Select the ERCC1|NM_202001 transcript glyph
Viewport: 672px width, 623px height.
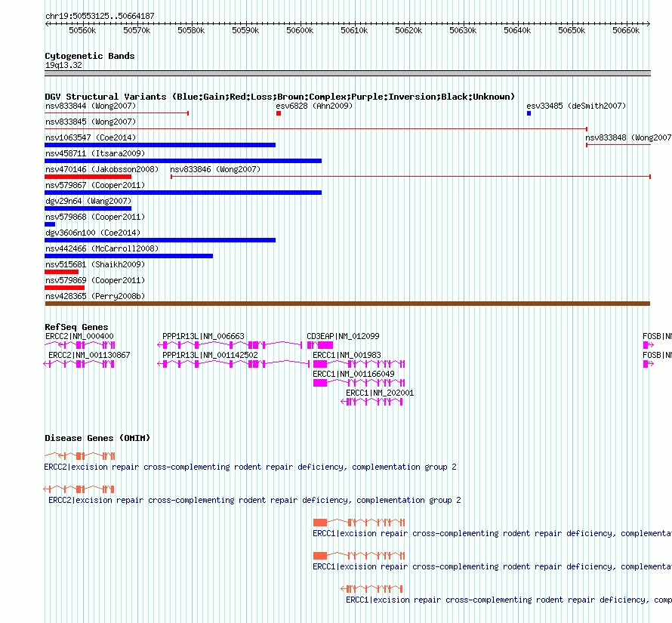(x=371, y=402)
